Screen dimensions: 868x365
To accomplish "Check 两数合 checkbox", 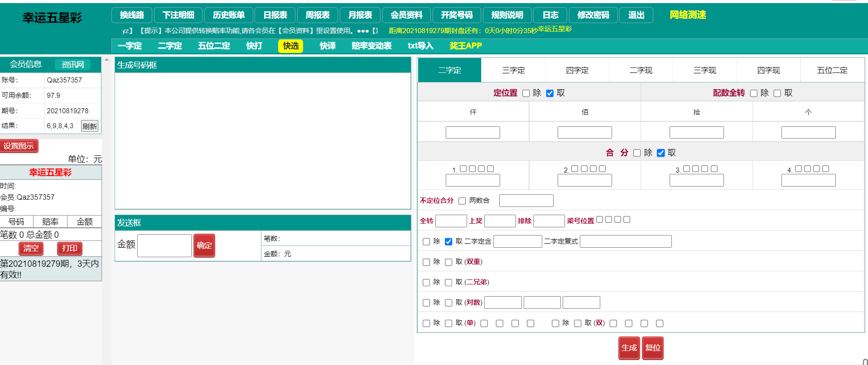I will pyautogui.click(x=462, y=201).
